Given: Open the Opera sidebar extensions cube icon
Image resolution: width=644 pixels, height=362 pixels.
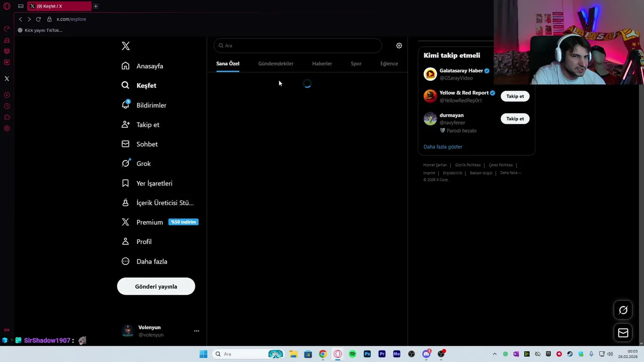Looking at the screenshot, I should tap(7, 117).
